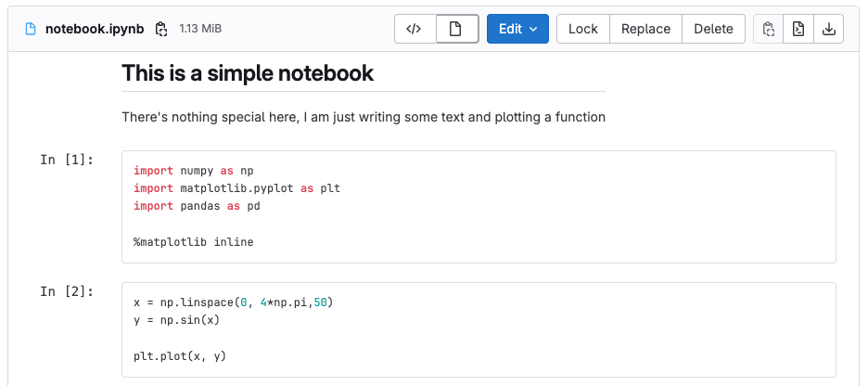868x386 pixels.
Task: Click the 1.13 MiB file size text
Action: [200, 29]
